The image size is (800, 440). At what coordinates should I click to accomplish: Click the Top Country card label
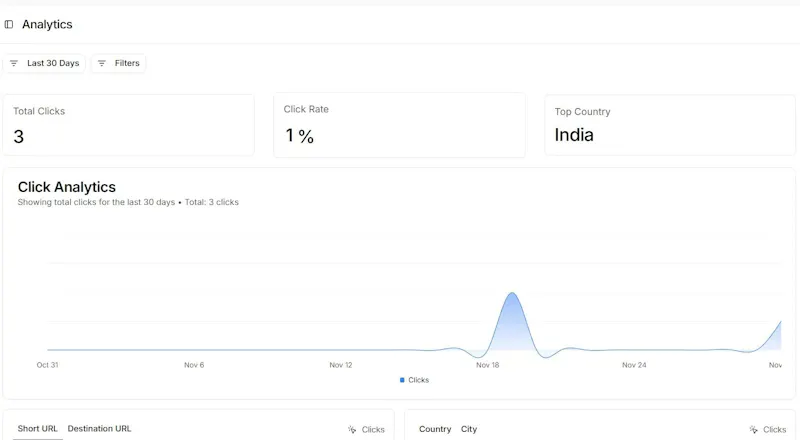tap(583, 112)
